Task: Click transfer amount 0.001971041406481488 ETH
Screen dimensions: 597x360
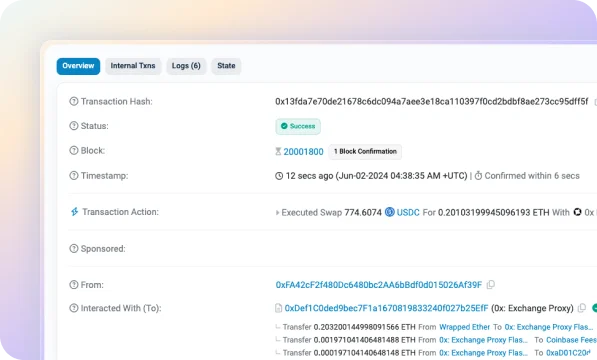Action: 364,340
